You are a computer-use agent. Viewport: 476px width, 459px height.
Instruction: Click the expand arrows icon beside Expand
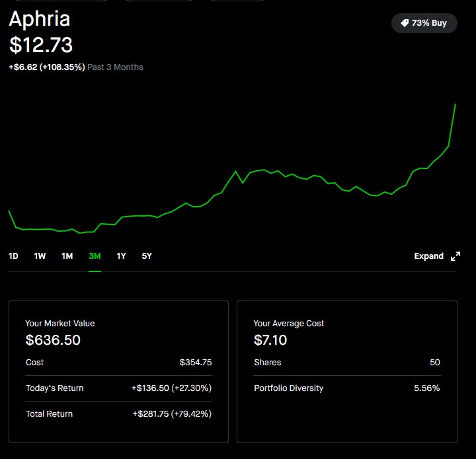tap(456, 256)
